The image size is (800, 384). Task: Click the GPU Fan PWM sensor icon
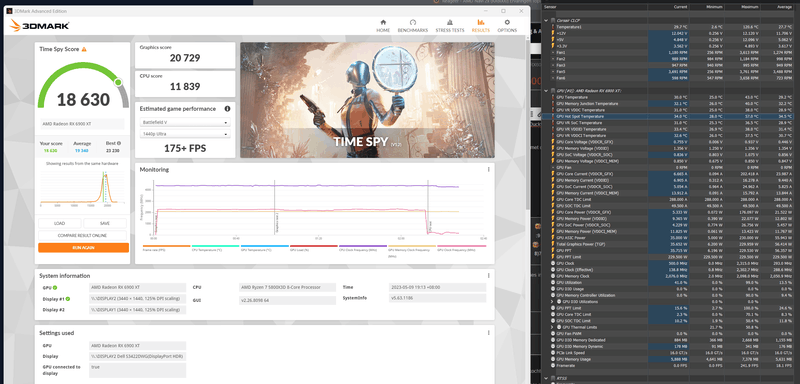tap(553, 333)
